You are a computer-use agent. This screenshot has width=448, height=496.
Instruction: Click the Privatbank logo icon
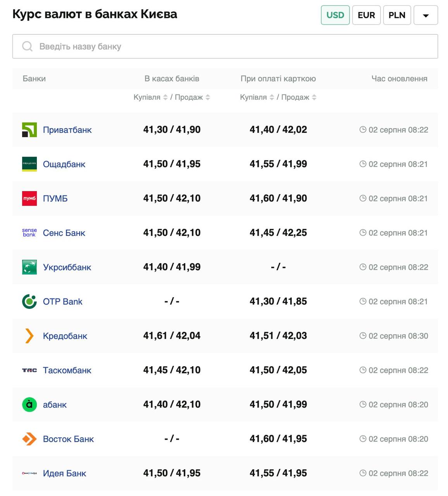[x=29, y=130]
